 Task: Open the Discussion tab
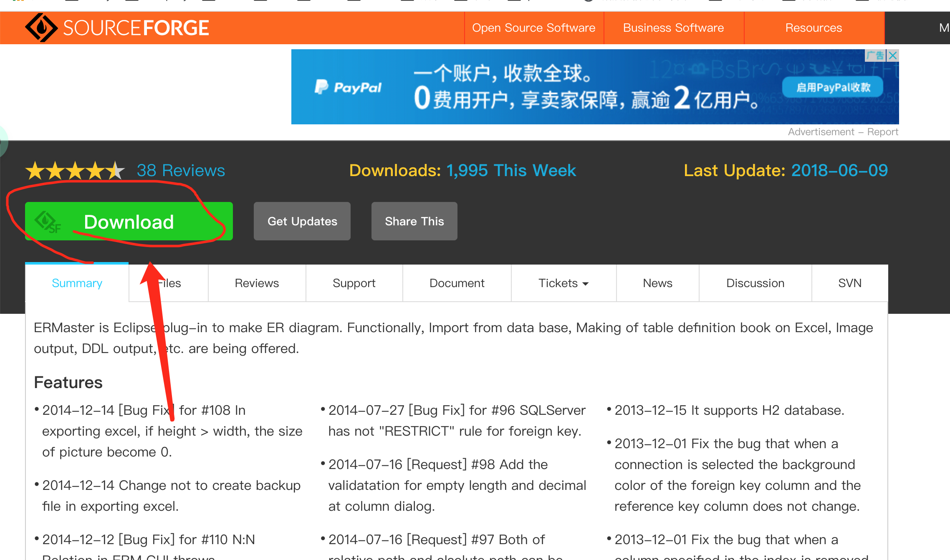[755, 283]
